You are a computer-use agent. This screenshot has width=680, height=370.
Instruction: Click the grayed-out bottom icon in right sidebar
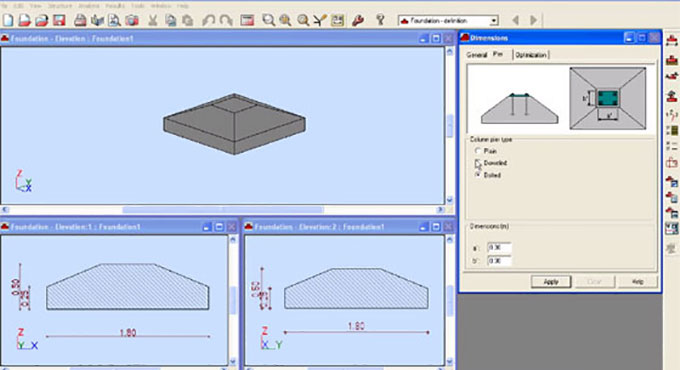[672, 249]
